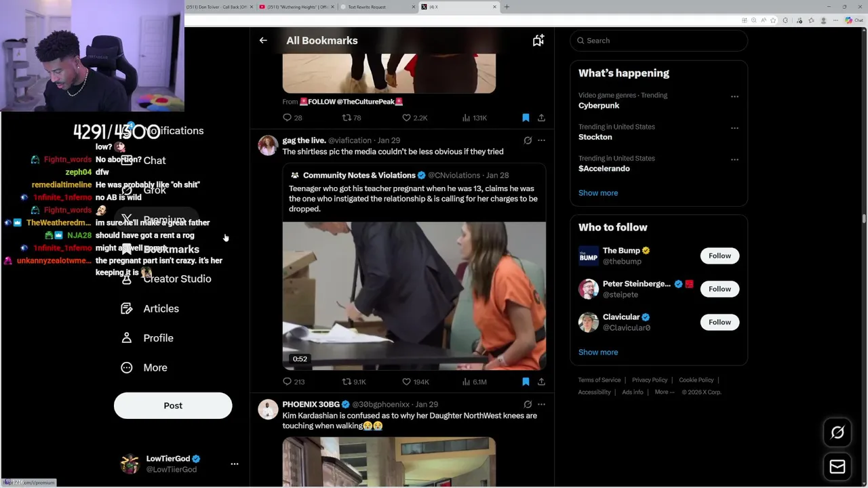Open a new browser tab with plus

pos(507,7)
